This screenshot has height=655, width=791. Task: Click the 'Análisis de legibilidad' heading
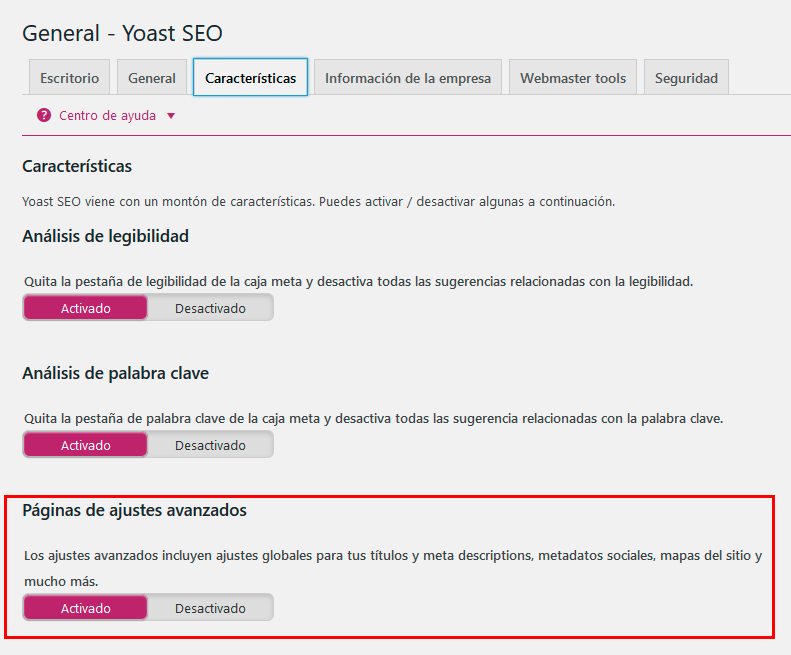[105, 236]
